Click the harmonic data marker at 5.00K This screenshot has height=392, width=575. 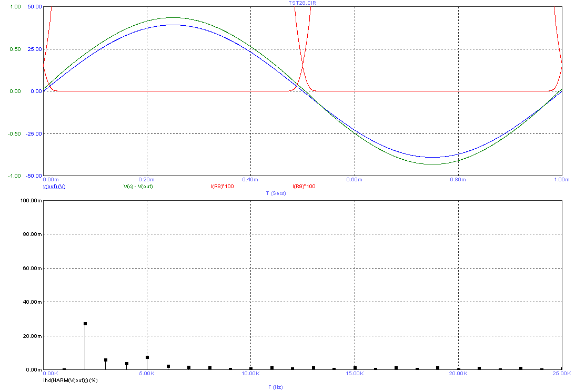point(147,357)
